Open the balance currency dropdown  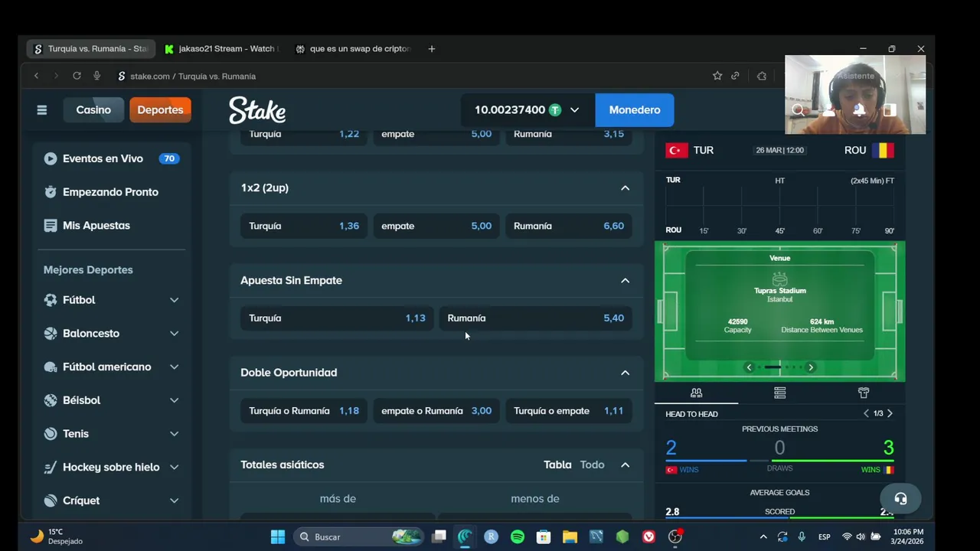[574, 110]
